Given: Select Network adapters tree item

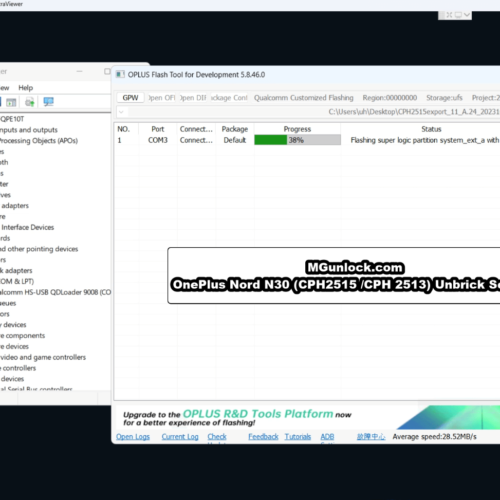Looking at the screenshot, I should (16, 271).
